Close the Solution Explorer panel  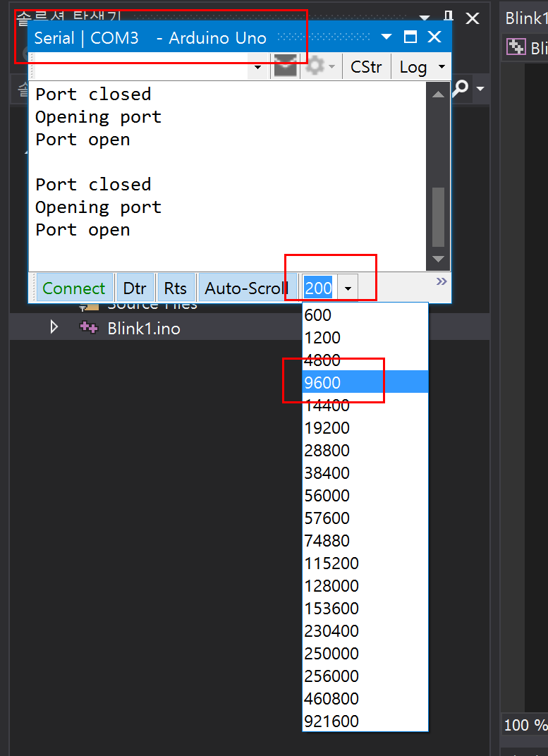[x=473, y=18]
